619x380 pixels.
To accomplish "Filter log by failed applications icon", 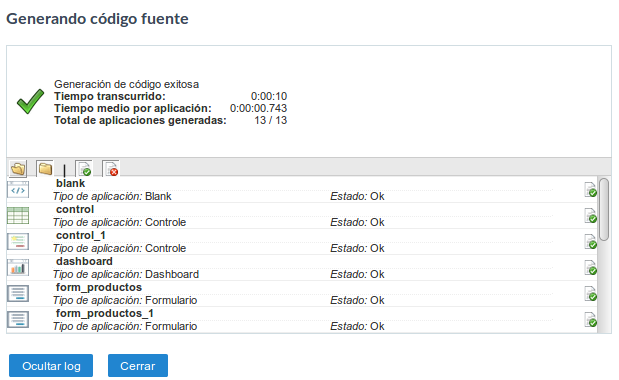I will pyautogui.click(x=111, y=168).
